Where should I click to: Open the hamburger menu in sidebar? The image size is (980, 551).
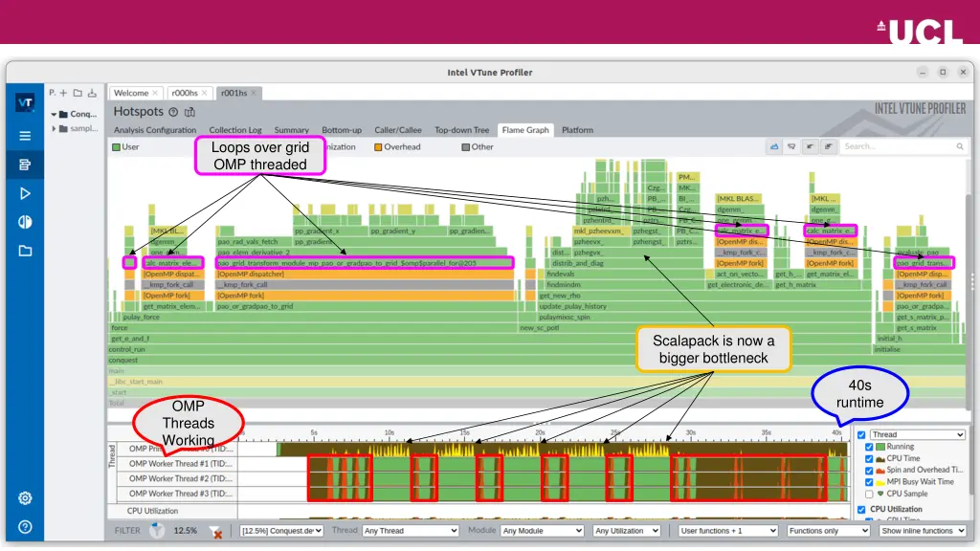[25, 136]
